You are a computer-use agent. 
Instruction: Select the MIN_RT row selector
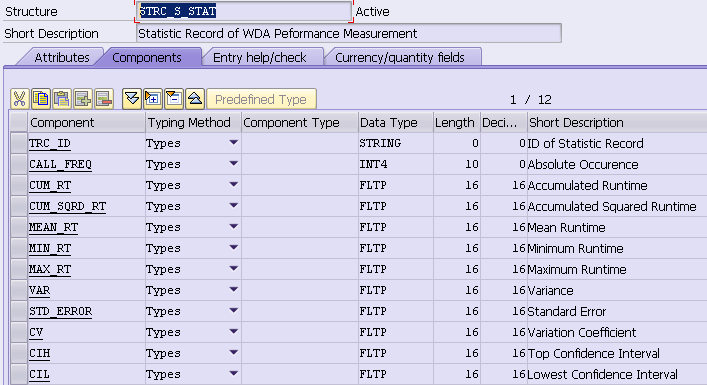click(x=18, y=248)
